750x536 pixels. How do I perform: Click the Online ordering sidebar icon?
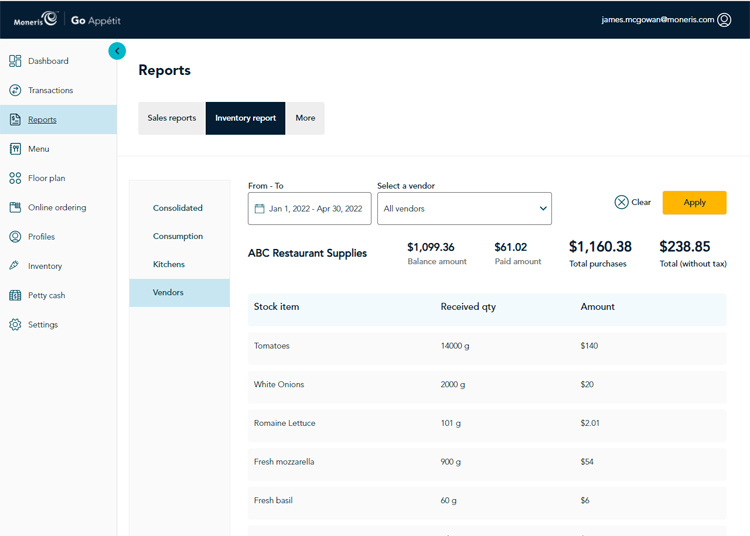click(15, 207)
